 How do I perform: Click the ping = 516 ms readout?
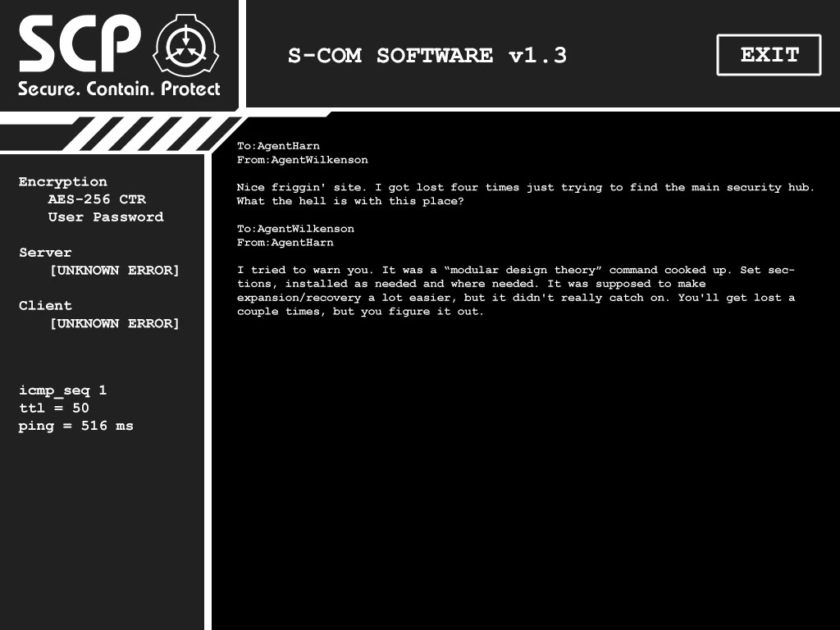coord(76,426)
